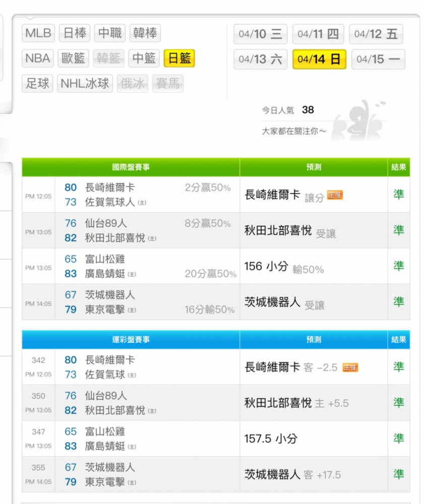Click the 準 result in the 156 小分 row
The width and height of the screenshot is (425, 504).
click(399, 266)
